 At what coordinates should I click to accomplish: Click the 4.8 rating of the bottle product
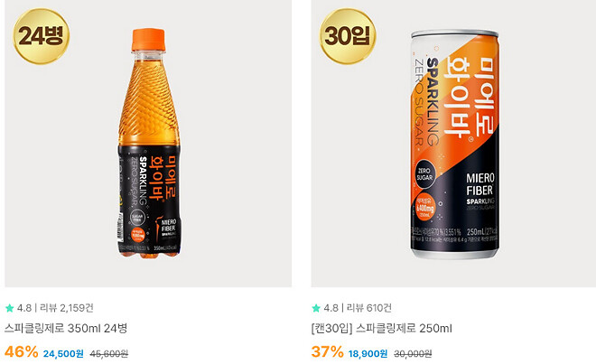pos(24,308)
